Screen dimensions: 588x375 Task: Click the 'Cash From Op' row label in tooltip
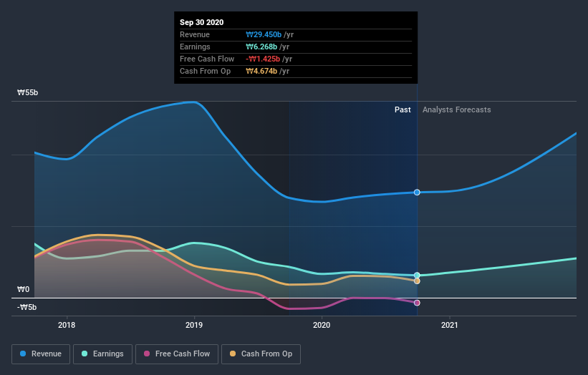pyautogui.click(x=205, y=71)
